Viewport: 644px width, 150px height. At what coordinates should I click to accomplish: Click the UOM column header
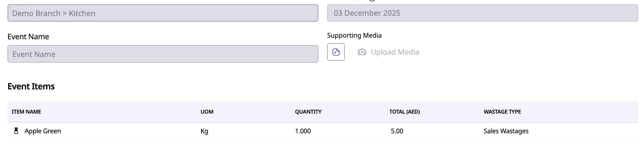(207, 112)
